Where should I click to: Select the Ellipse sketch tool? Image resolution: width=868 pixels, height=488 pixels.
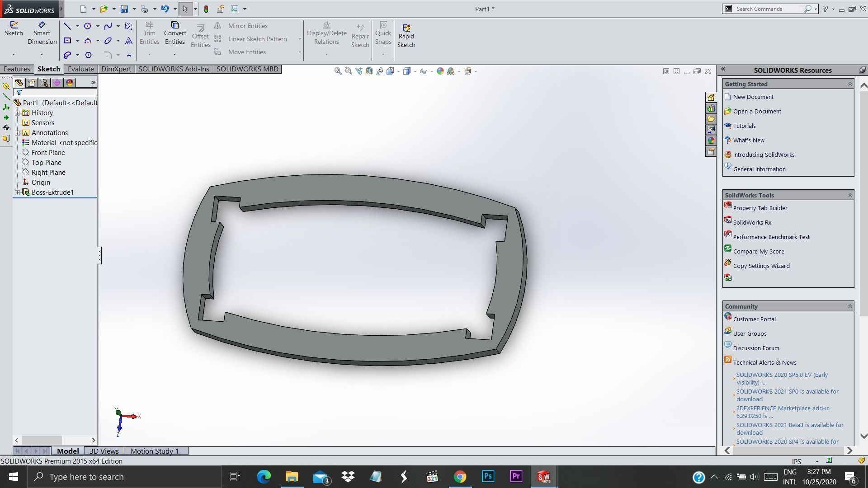(108, 41)
